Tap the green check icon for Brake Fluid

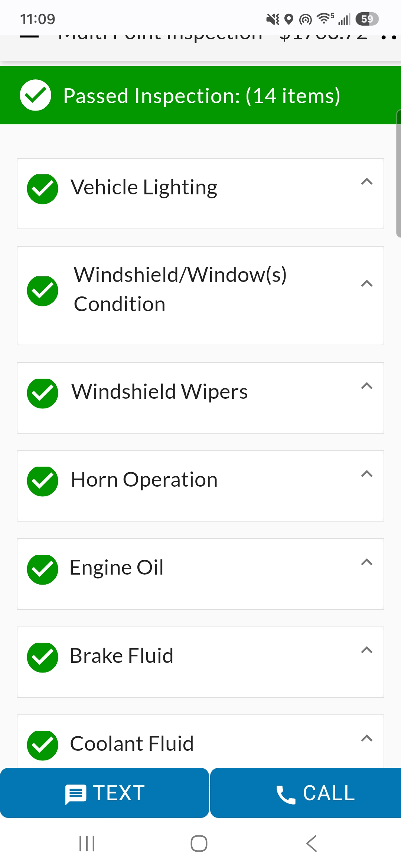[x=43, y=658]
